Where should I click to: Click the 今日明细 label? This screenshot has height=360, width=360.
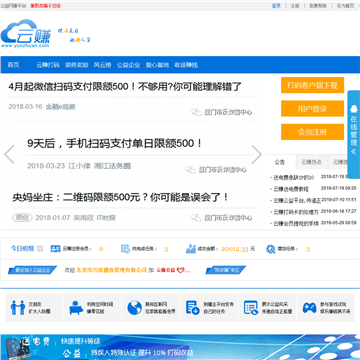click(x=22, y=248)
